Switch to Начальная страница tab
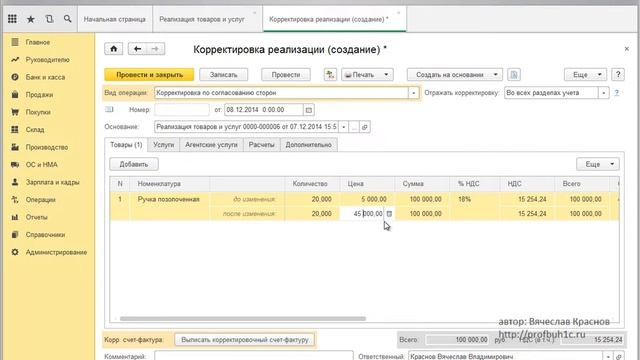The width and height of the screenshot is (640, 360). (x=115, y=19)
